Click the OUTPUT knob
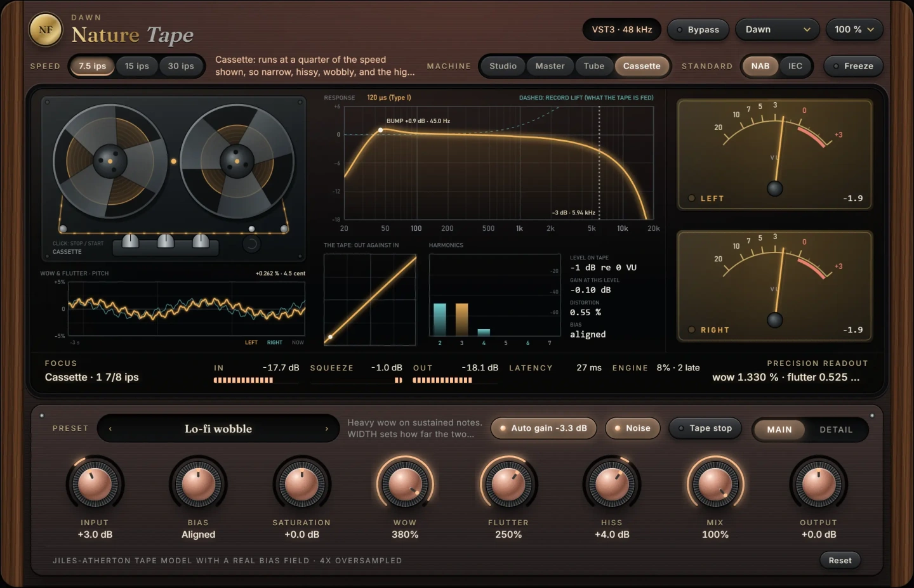The width and height of the screenshot is (914, 588). 819,485
